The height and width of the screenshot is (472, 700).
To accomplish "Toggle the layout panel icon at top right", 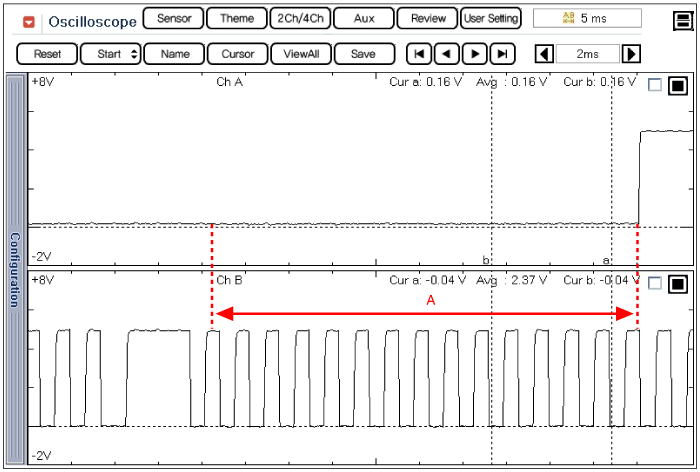I will (683, 20).
